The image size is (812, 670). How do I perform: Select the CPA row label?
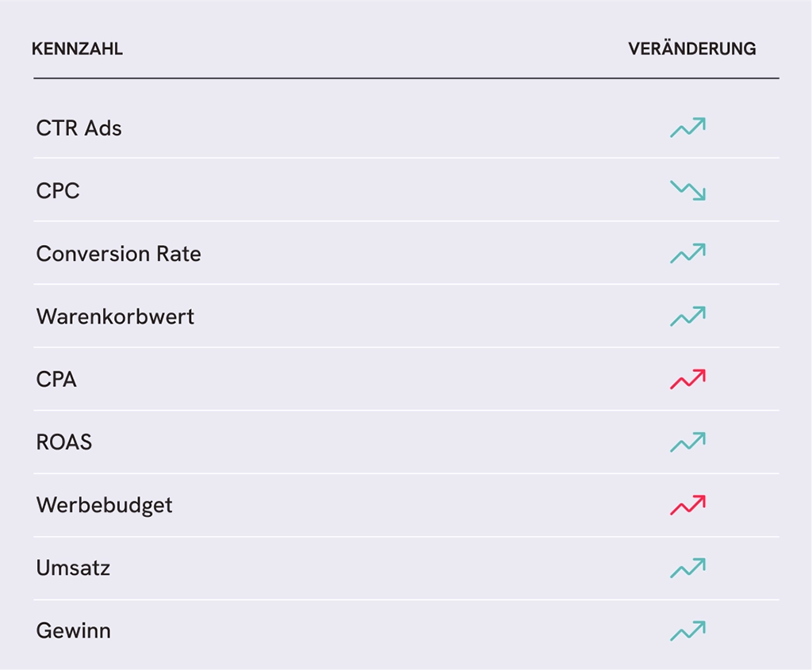click(x=56, y=380)
